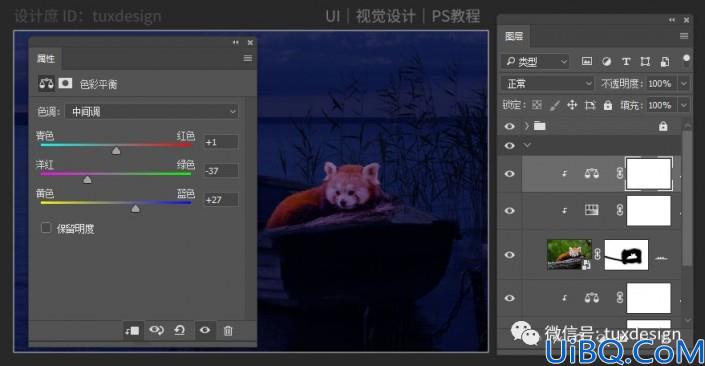Click the lock icon on group layer
This screenshot has height=366, width=705.
pos(663,126)
